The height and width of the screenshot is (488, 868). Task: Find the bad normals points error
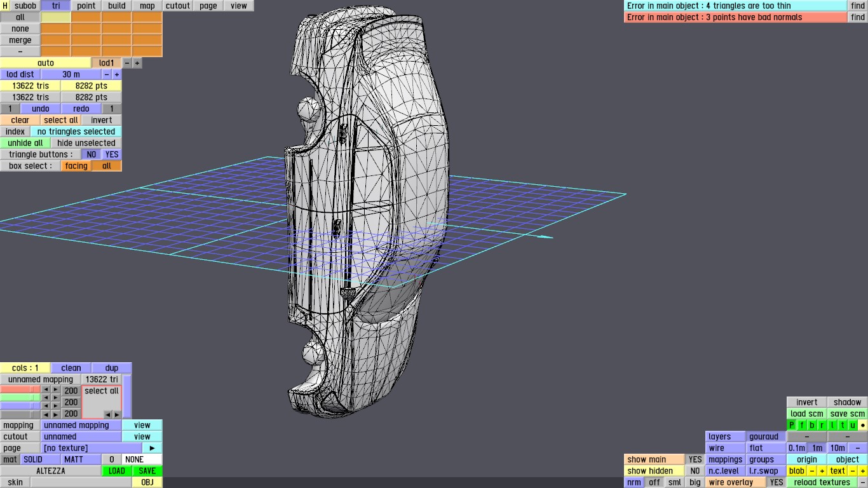858,17
